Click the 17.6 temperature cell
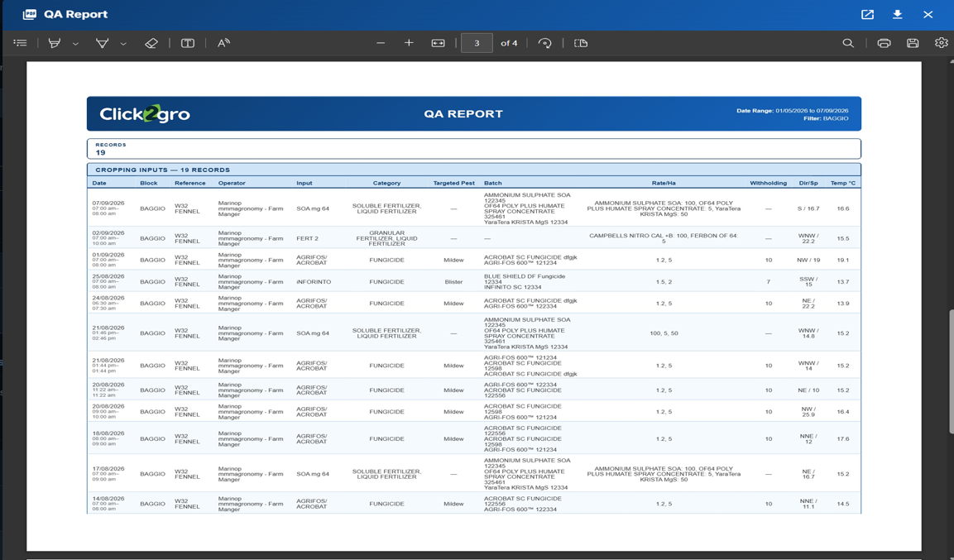Viewport: 954px width, 560px height. [x=842, y=439]
